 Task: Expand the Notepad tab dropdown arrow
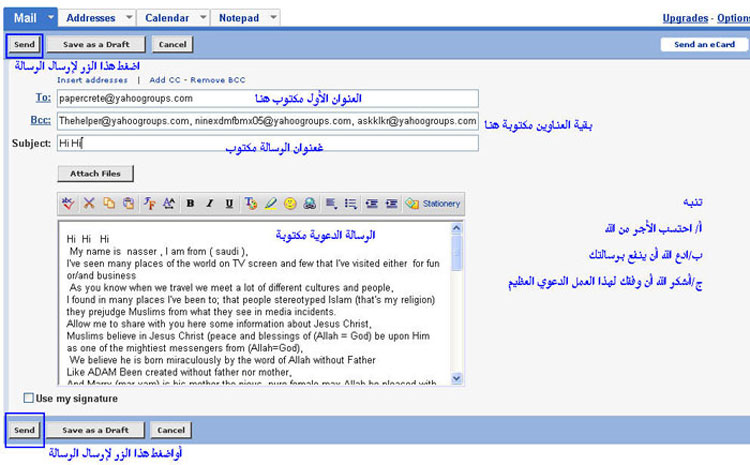point(274,18)
